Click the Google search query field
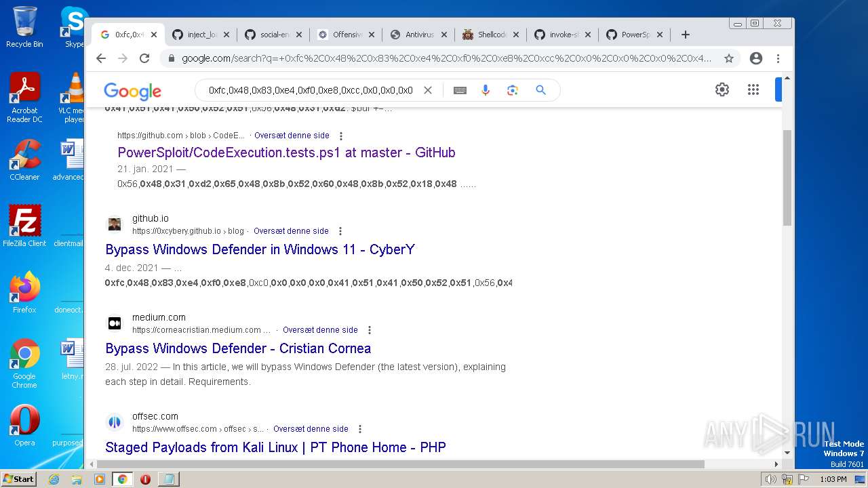Image resolution: width=868 pixels, height=488 pixels. pos(311,90)
